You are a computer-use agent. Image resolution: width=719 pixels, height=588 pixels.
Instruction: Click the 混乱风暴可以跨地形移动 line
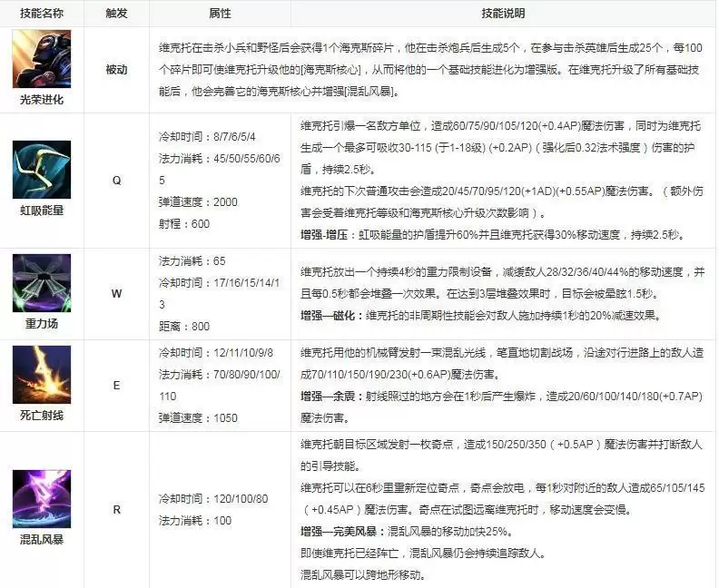tap(363, 574)
